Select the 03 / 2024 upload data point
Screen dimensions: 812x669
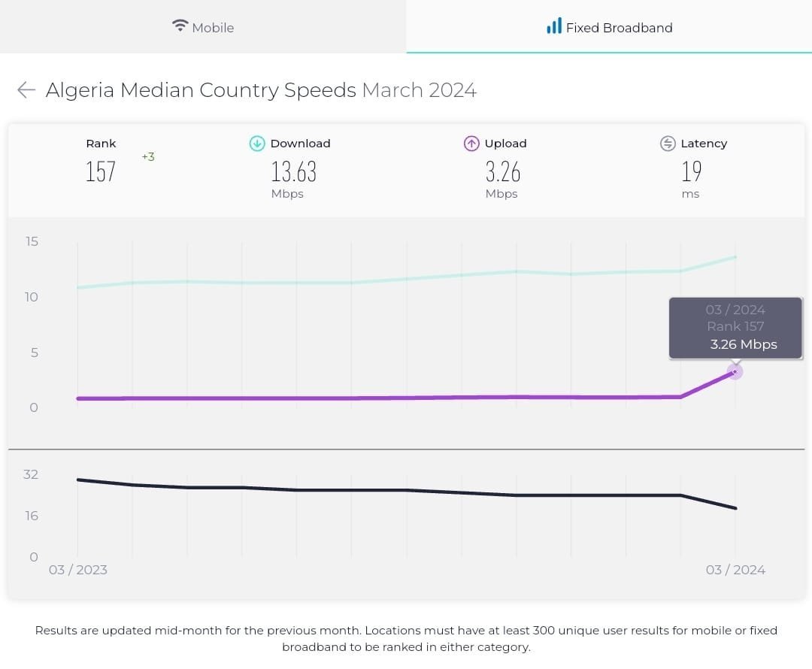click(735, 372)
